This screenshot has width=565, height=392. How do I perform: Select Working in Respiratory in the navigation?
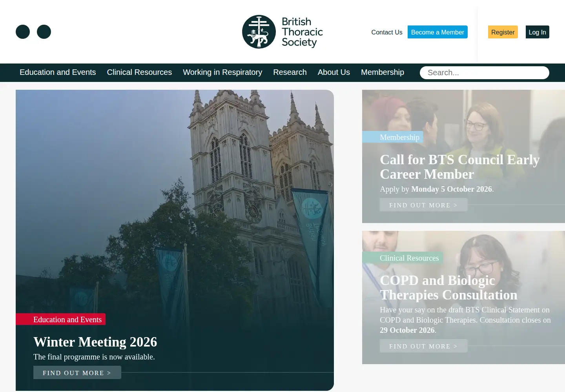point(222,72)
